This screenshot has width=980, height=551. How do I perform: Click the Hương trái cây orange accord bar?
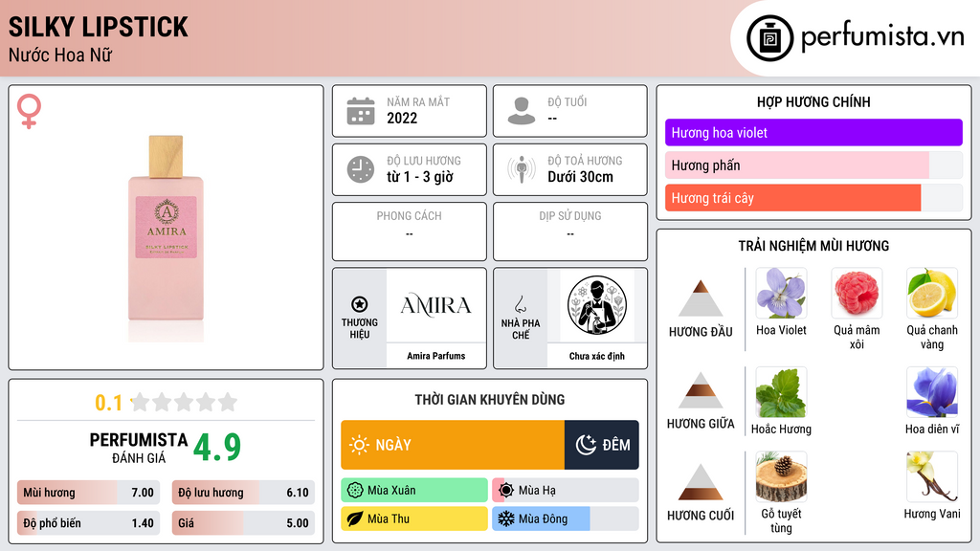813,197
